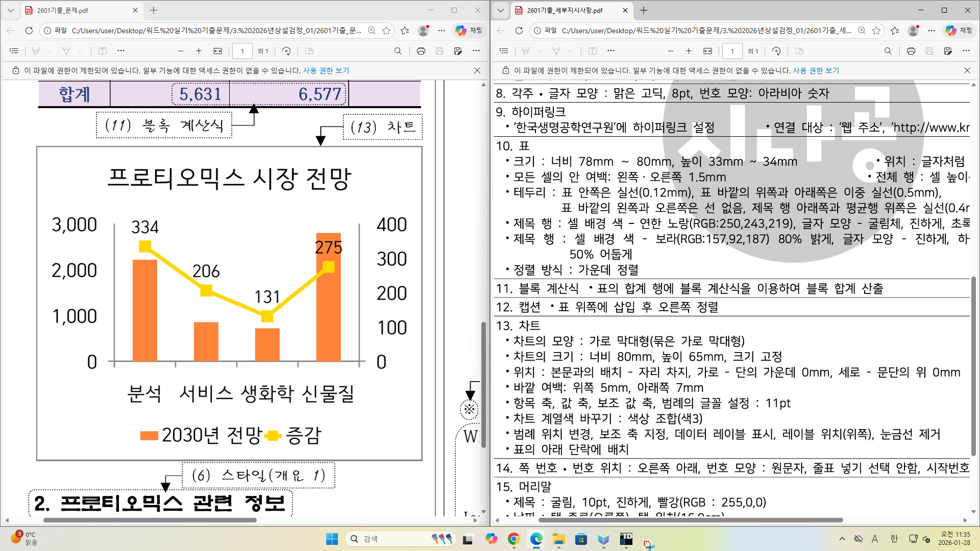Add left PDF page to favorites star
980x551 pixels.
click(386, 31)
